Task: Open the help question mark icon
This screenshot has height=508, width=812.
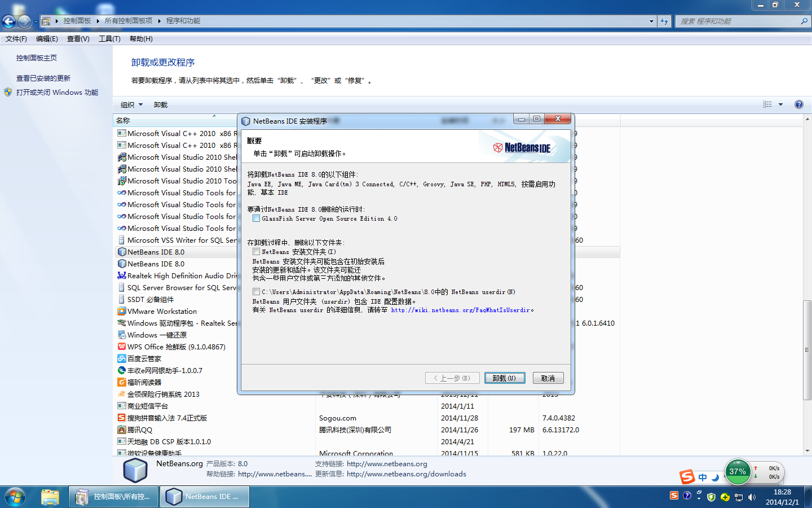Action: 798,104
